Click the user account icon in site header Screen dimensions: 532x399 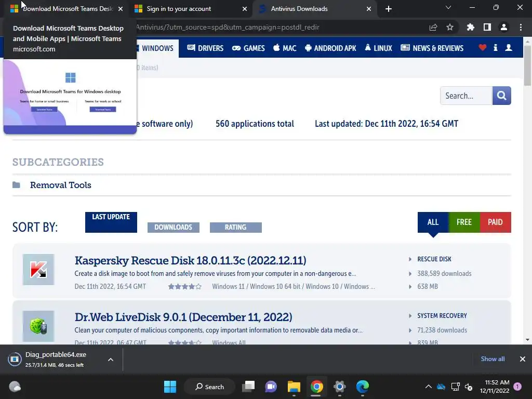509,47
